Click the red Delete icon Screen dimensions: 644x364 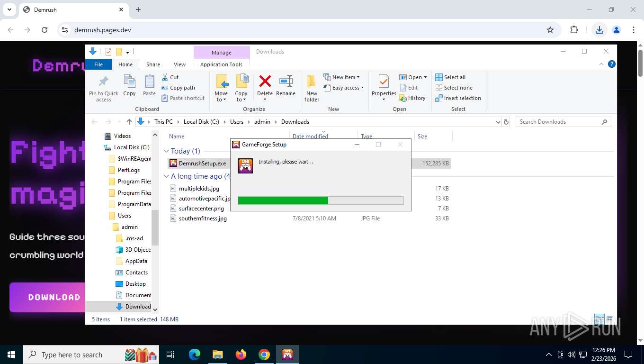pyautogui.click(x=265, y=81)
